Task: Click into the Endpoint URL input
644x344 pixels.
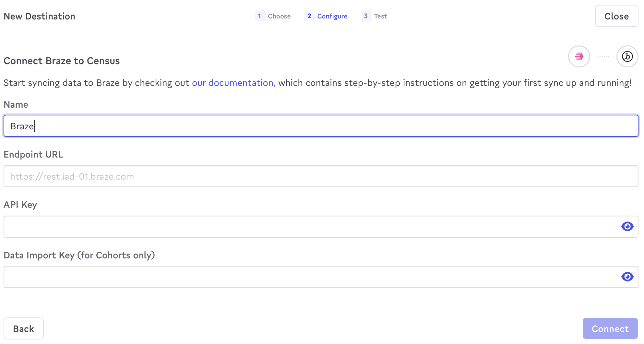Action: point(320,176)
